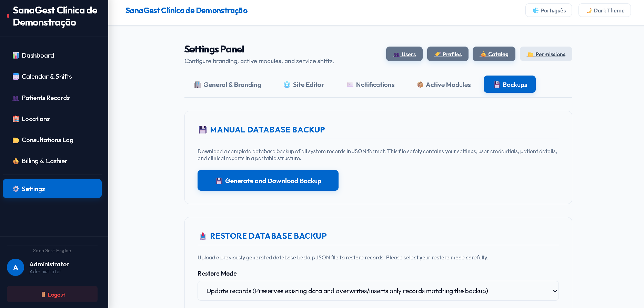Log out using the Logout button
Viewport: 644px width, 308px height.
tap(52, 294)
